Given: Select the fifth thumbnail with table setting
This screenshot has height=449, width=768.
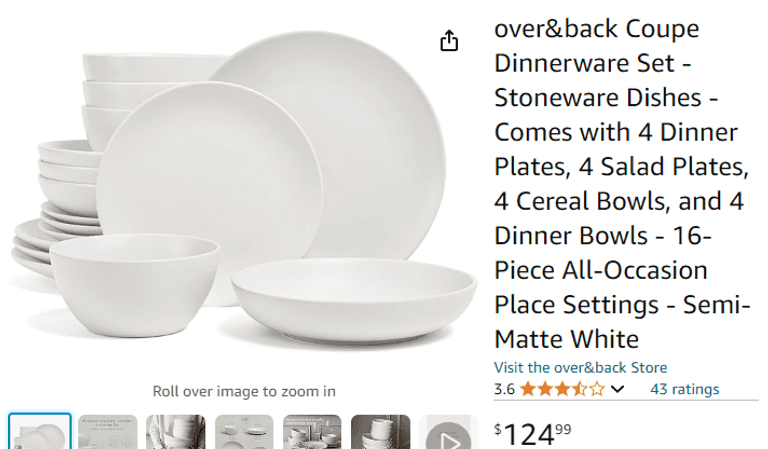Looking at the screenshot, I should point(312,432).
